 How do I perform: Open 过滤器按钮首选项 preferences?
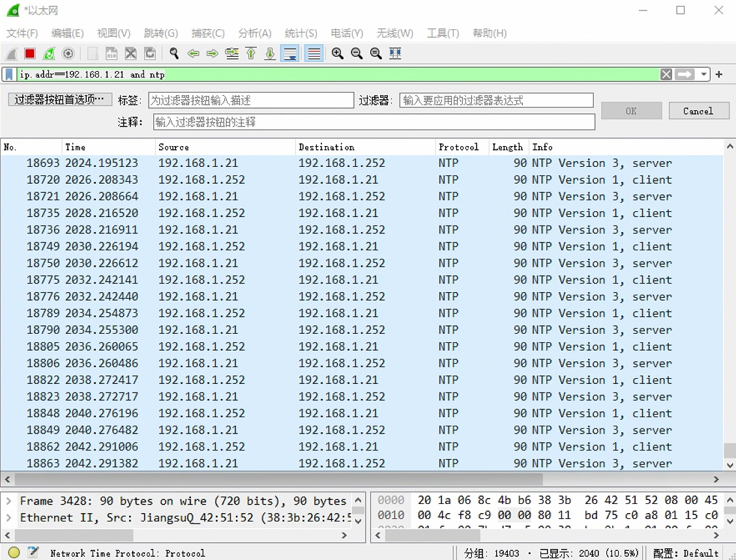point(59,100)
